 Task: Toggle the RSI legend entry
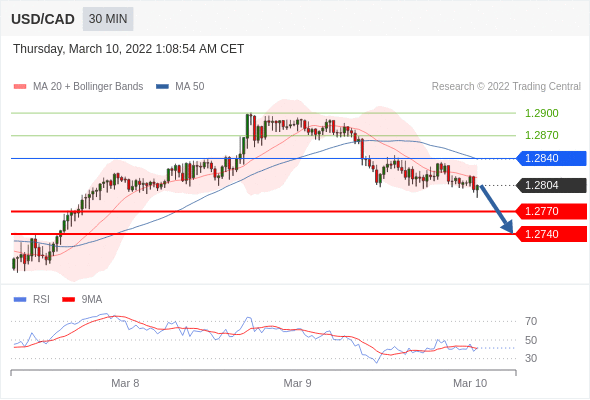click(32, 300)
